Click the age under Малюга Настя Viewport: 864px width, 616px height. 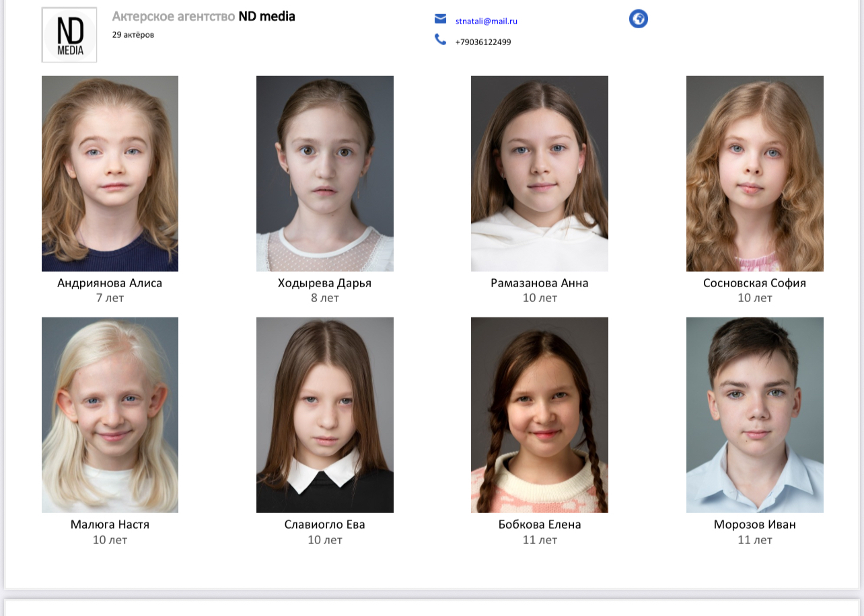click(x=110, y=540)
